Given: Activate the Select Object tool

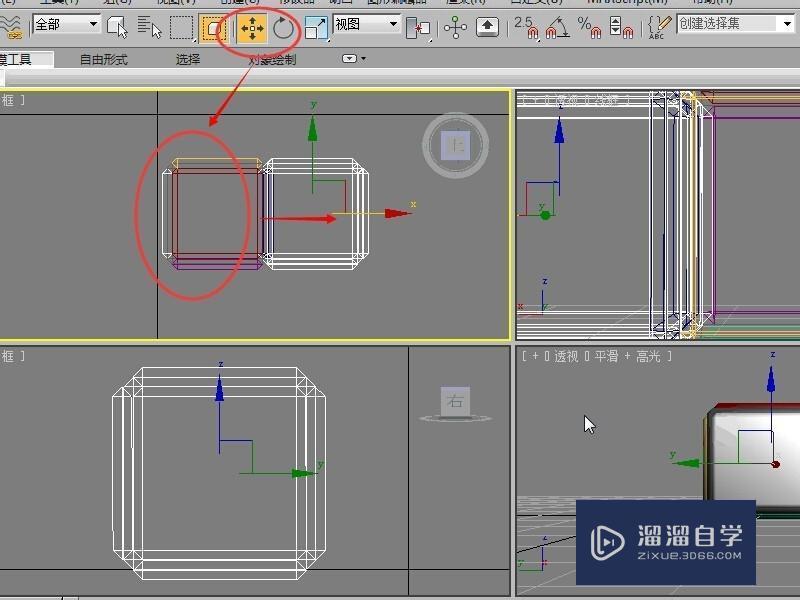Looking at the screenshot, I should tap(117, 26).
